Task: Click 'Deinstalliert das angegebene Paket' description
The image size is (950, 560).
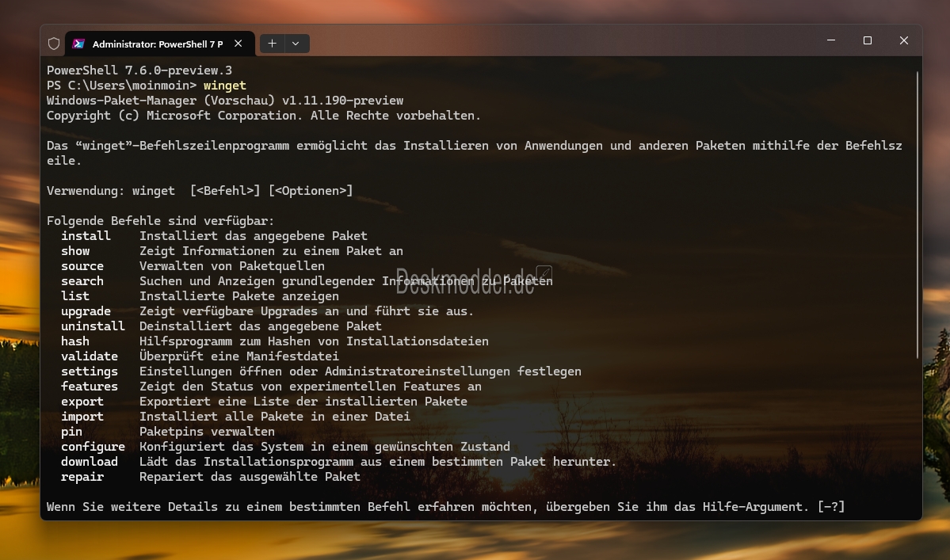Action: (x=261, y=326)
